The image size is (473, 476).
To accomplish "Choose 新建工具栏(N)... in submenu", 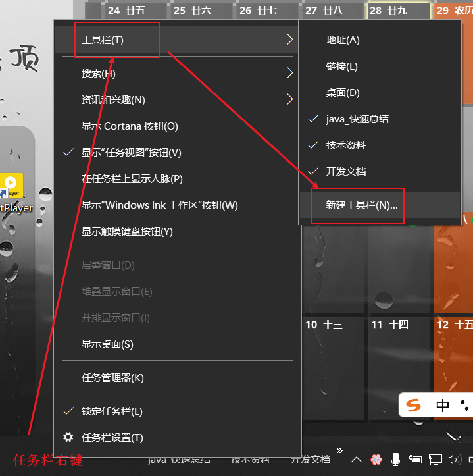I will tap(362, 205).
